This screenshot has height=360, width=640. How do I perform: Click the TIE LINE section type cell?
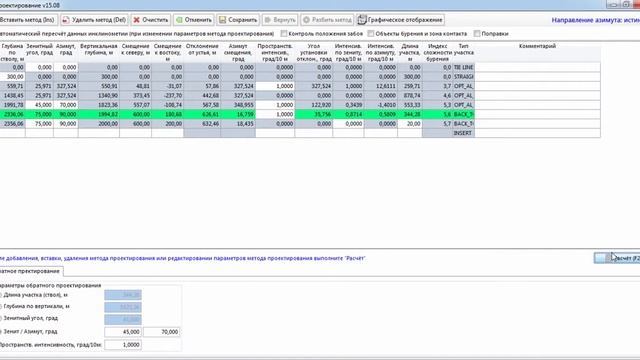[463, 67]
